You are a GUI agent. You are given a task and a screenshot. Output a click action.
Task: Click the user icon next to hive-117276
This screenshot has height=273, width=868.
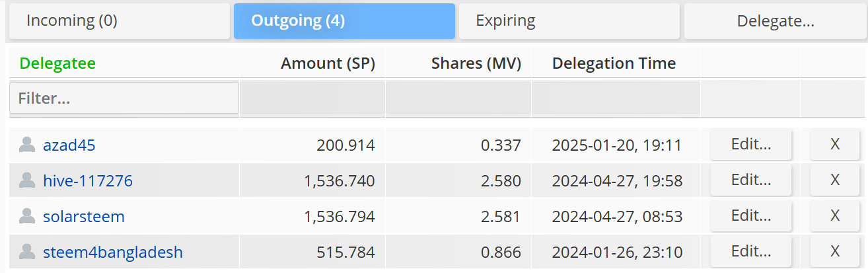coord(27,180)
